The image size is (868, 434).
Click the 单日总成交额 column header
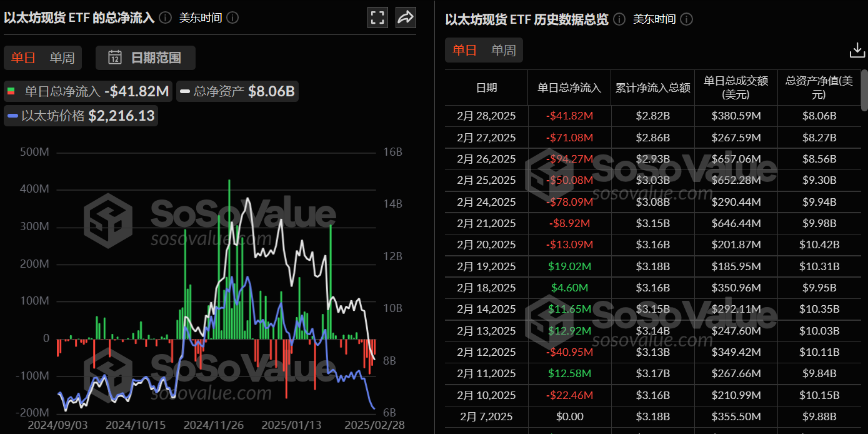736,88
